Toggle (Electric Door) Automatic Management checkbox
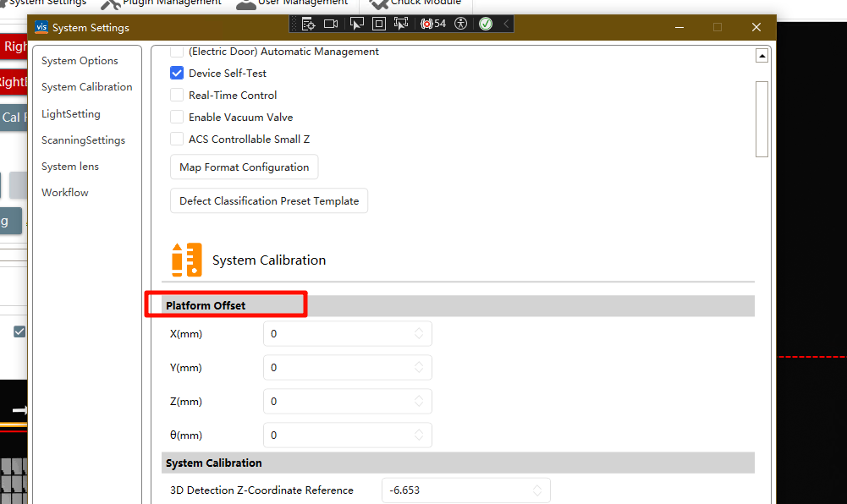847x504 pixels. pyautogui.click(x=177, y=52)
